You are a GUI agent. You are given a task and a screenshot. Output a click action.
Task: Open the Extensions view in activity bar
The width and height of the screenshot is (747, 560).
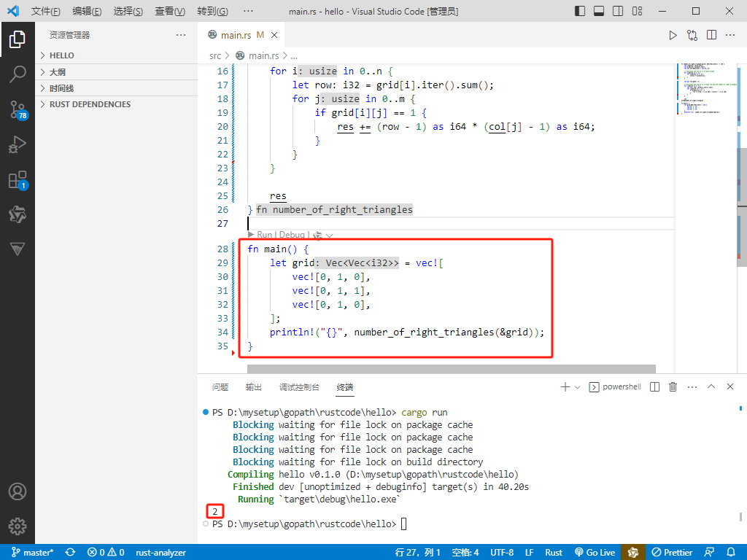18,180
